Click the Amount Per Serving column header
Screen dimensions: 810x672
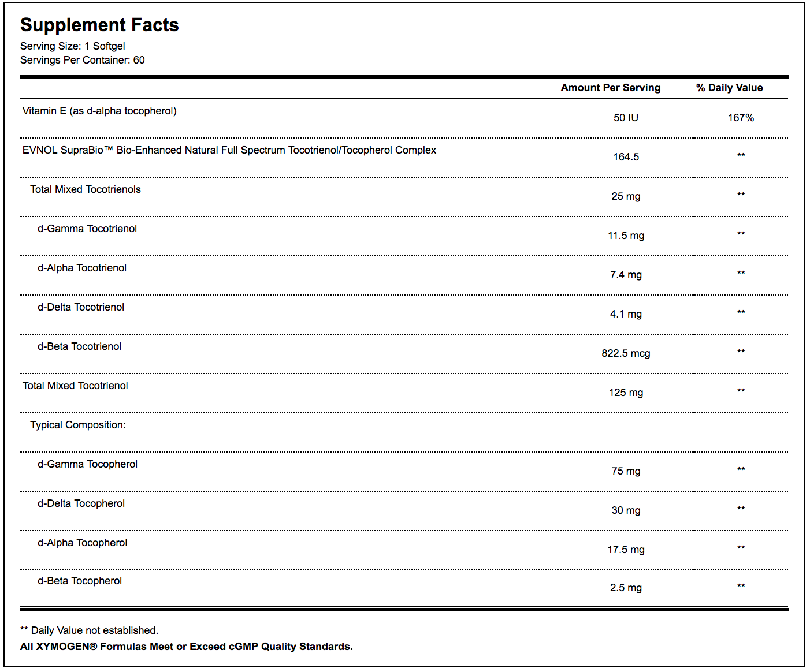(610, 88)
